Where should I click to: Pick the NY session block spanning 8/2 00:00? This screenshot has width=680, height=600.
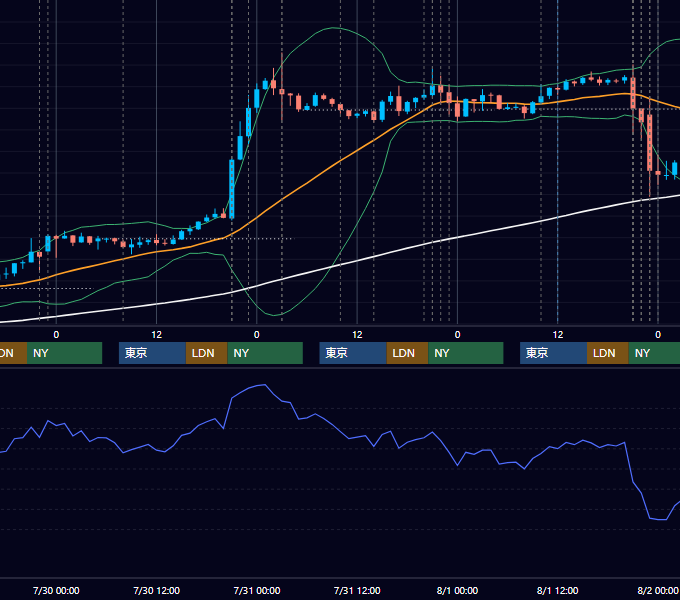[654, 353]
